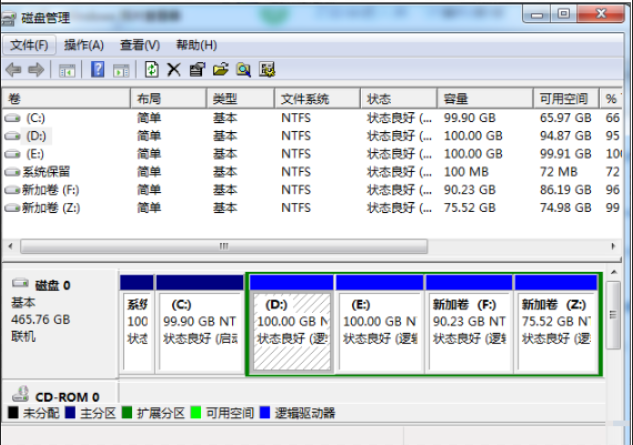Image resolution: width=633 pixels, height=445 pixels.
Task: Click the blue 逻辑驱动器 legend color square
Action: pyautogui.click(x=264, y=412)
